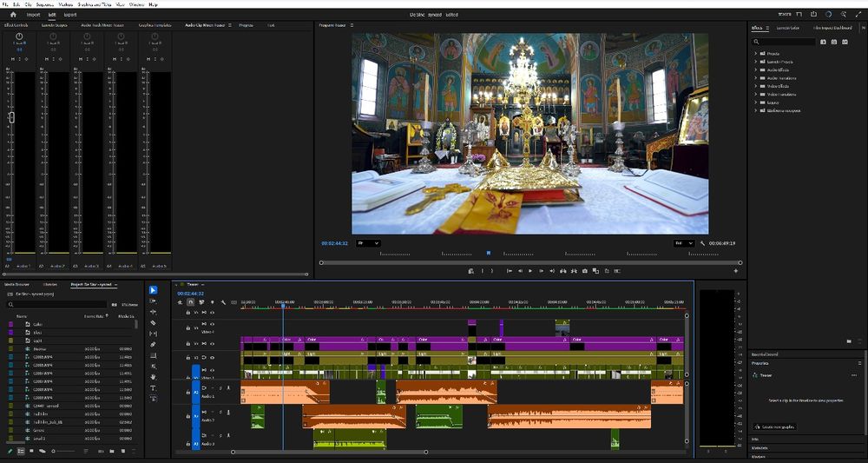The image size is (868, 463).
Task: Expand the Presets folder in Effects
Action: [x=756, y=54]
